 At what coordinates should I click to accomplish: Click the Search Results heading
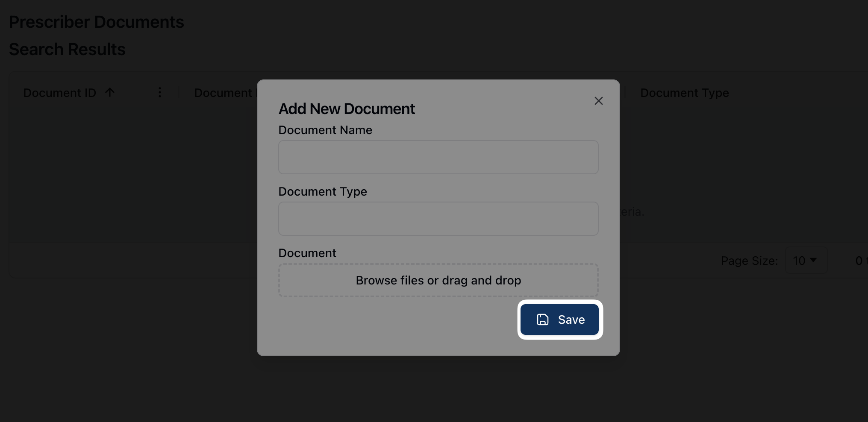(67, 50)
